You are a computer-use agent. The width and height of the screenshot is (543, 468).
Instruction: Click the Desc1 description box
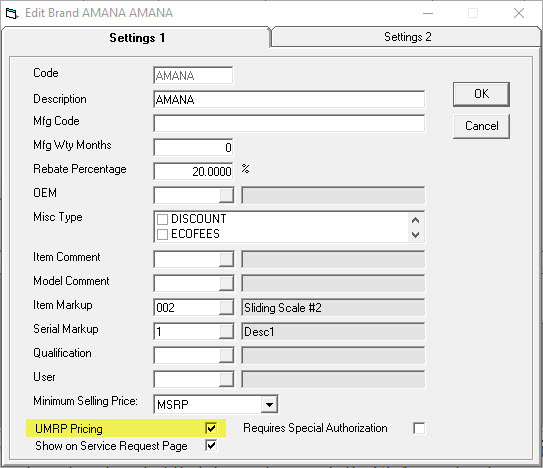click(333, 332)
